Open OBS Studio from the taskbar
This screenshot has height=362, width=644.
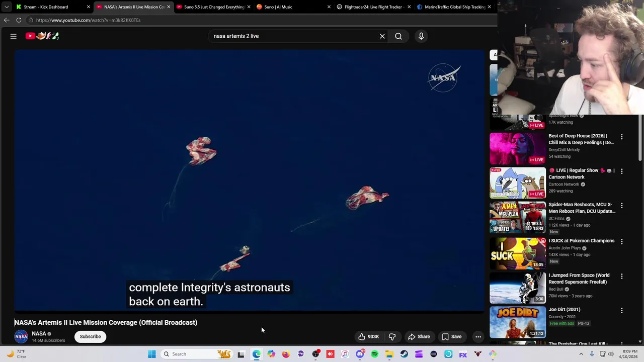pyautogui.click(x=315, y=354)
